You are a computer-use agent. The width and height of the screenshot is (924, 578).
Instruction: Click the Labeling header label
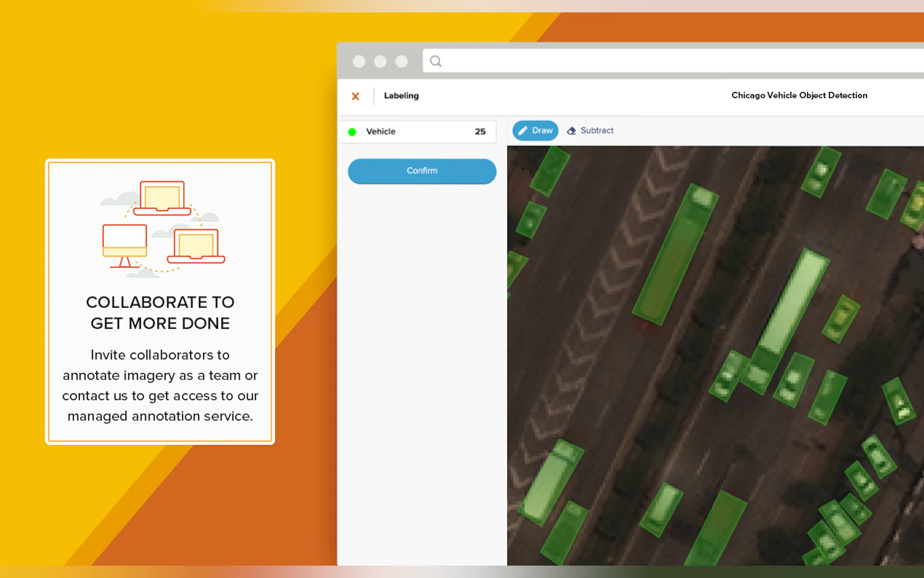(x=401, y=96)
